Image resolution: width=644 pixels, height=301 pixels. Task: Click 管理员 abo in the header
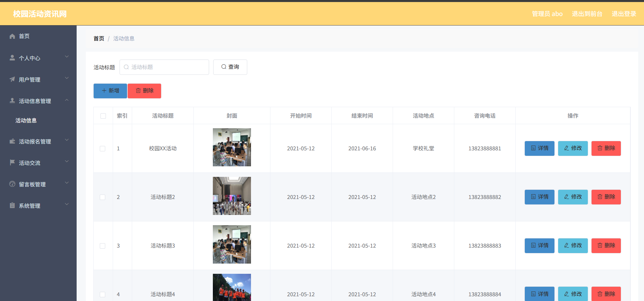[547, 14]
